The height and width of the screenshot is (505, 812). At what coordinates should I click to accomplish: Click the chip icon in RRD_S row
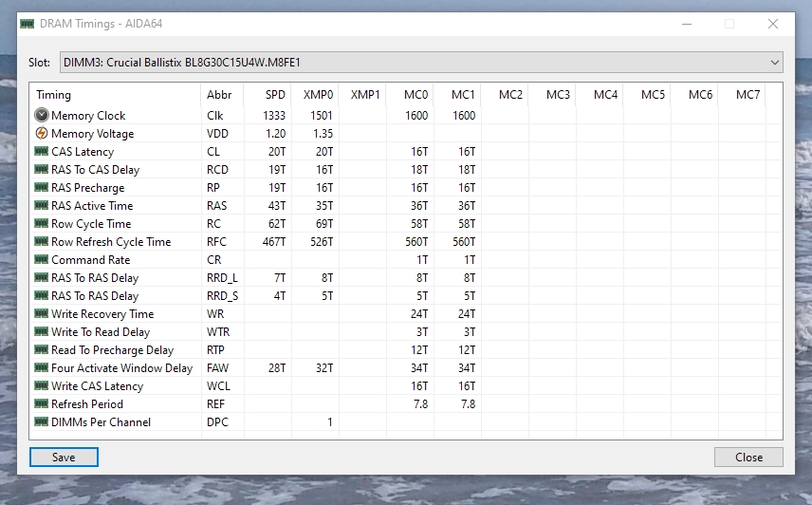[x=42, y=296]
